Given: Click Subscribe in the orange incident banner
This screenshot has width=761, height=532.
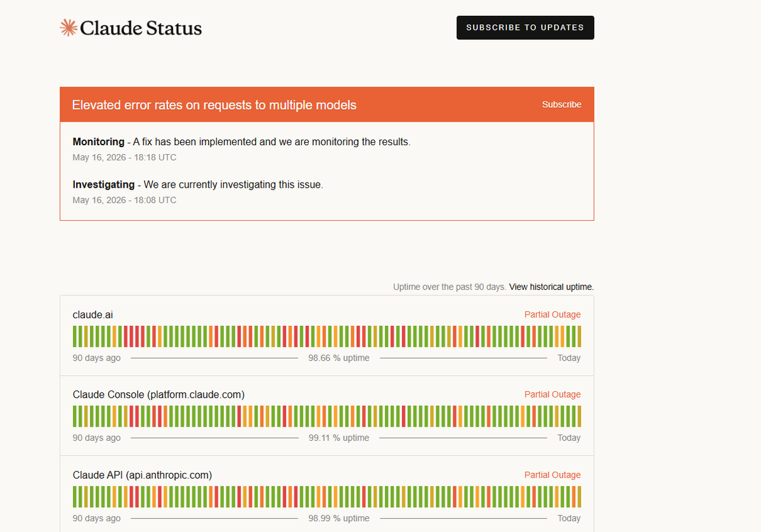Looking at the screenshot, I should [x=561, y=105].
